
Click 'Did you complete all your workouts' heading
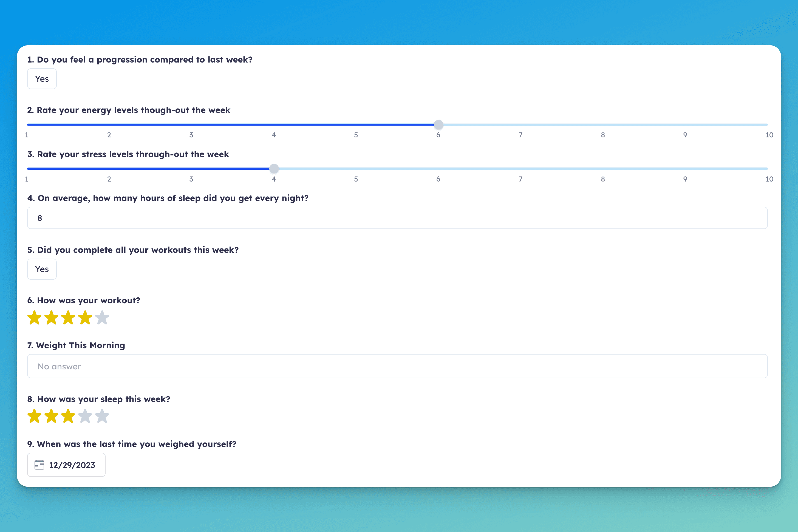click(133, 250)
